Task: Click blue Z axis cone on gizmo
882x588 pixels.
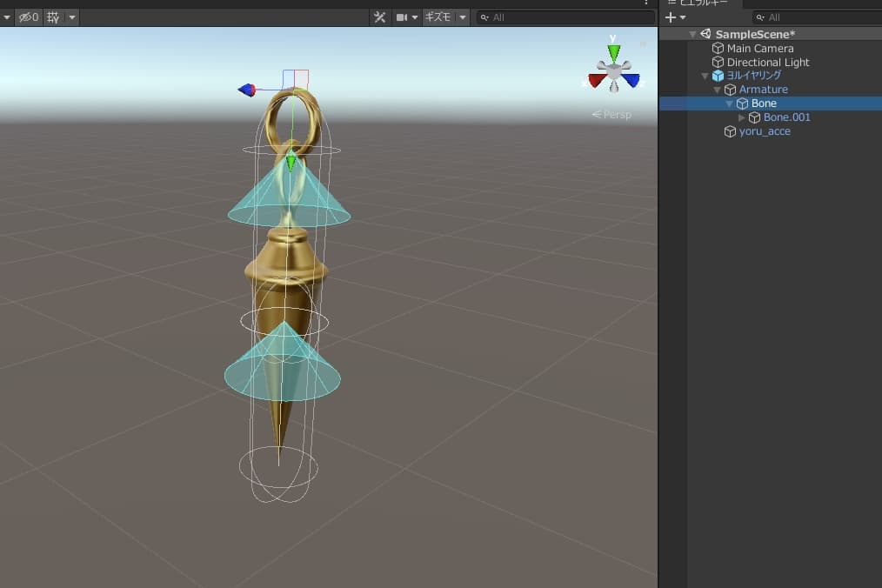Action: tap(631, 80)
